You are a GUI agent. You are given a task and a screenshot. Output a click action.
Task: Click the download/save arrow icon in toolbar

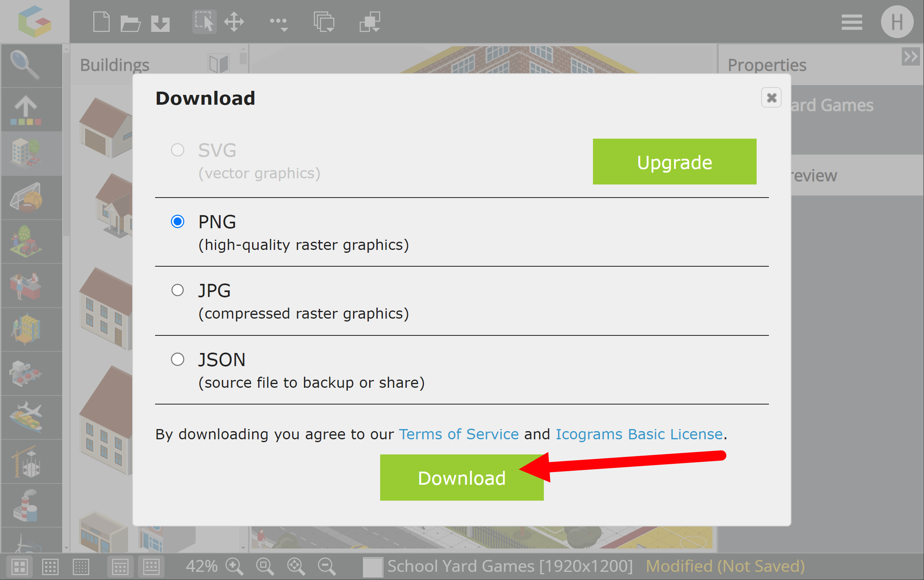pyautogui.click(x=160, y=23)
